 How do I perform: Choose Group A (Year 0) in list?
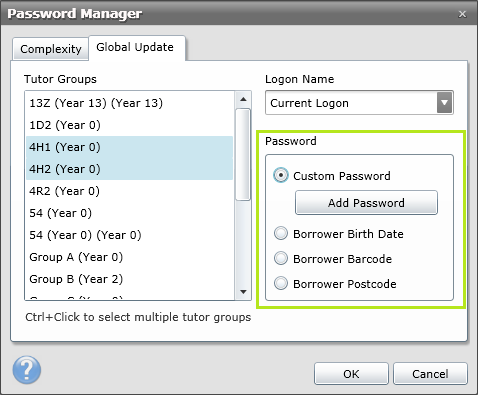[130, 257]
